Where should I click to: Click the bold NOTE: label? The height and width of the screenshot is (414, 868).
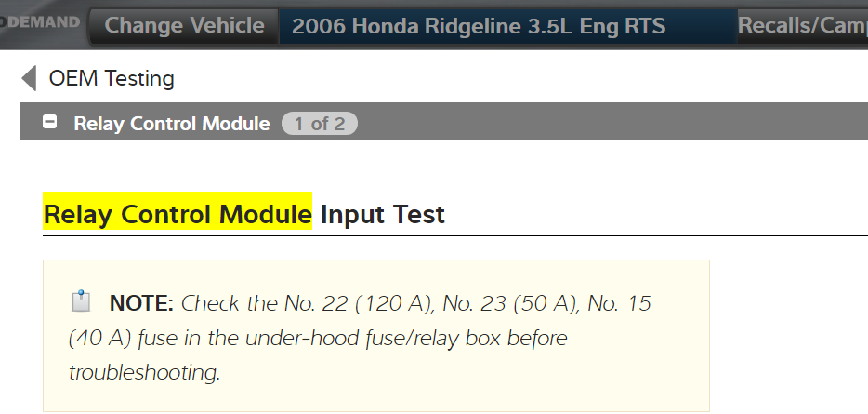(x=141, y=303)
